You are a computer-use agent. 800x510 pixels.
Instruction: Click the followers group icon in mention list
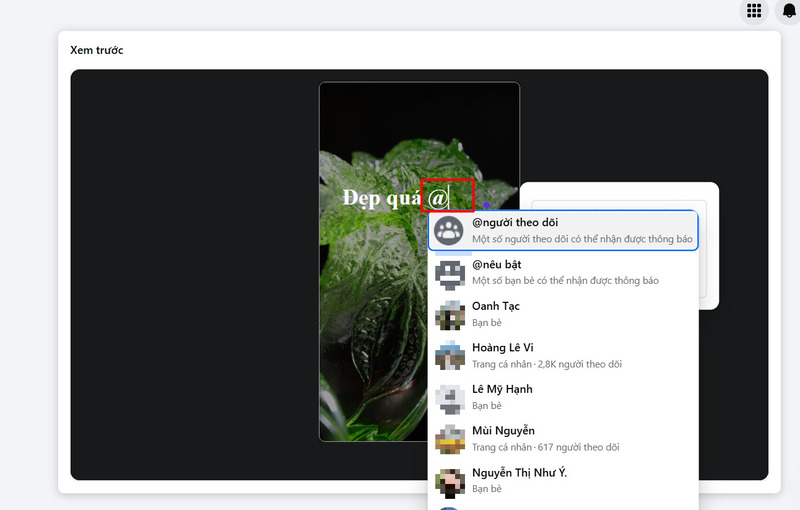point(450,231)
